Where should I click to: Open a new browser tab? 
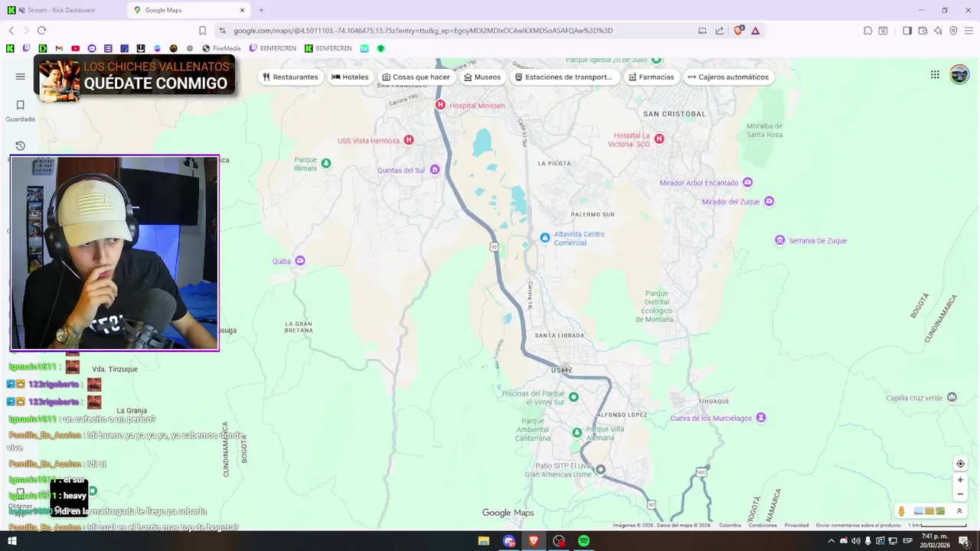click(261, 10)
